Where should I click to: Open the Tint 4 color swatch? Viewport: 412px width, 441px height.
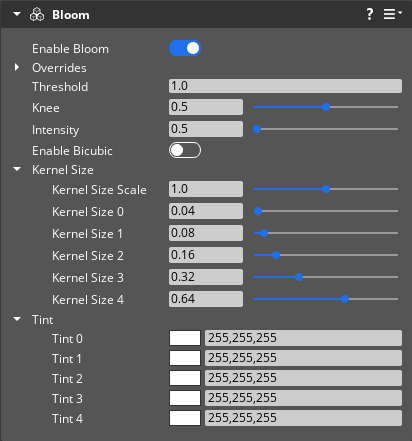click(185, 418)
